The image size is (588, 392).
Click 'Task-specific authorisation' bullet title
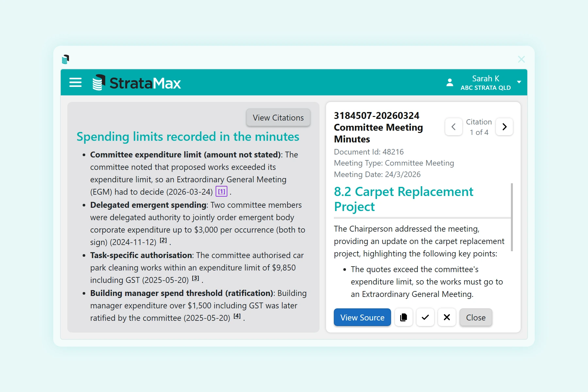point(141,255)
